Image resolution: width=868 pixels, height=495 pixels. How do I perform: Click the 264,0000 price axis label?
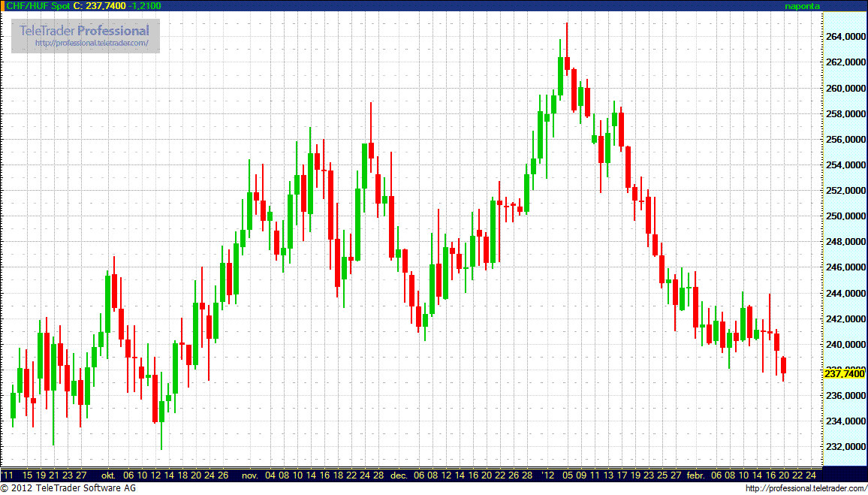coord(845,38)
